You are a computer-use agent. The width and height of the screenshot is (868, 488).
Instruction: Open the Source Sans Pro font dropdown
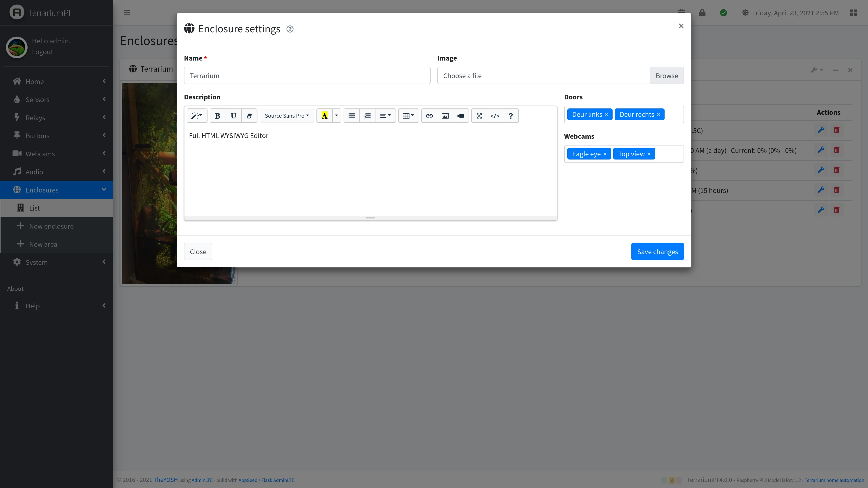point(287,116)
